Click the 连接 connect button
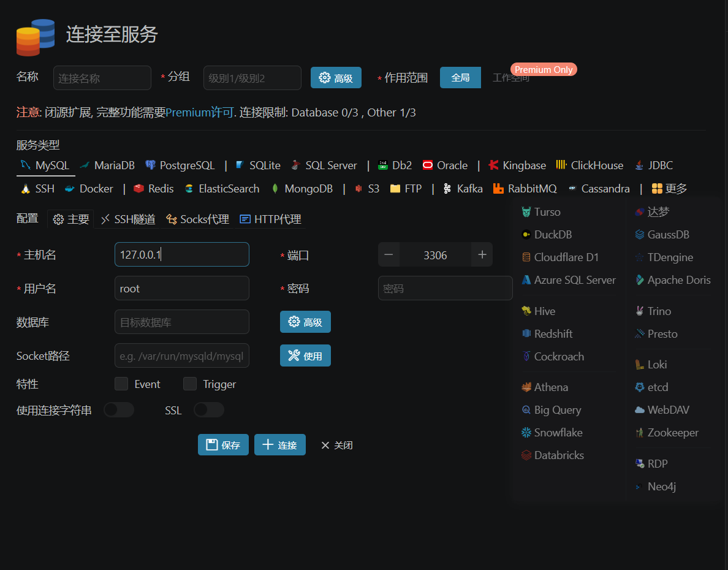The width and height of the screenshot is (728, 570). (x=280, y=445)
